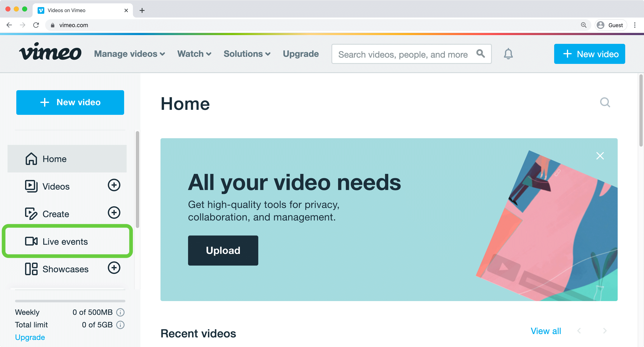Click the search magnifier beside Home heading
Screen dimensions: 644x347
coord(605,103)
